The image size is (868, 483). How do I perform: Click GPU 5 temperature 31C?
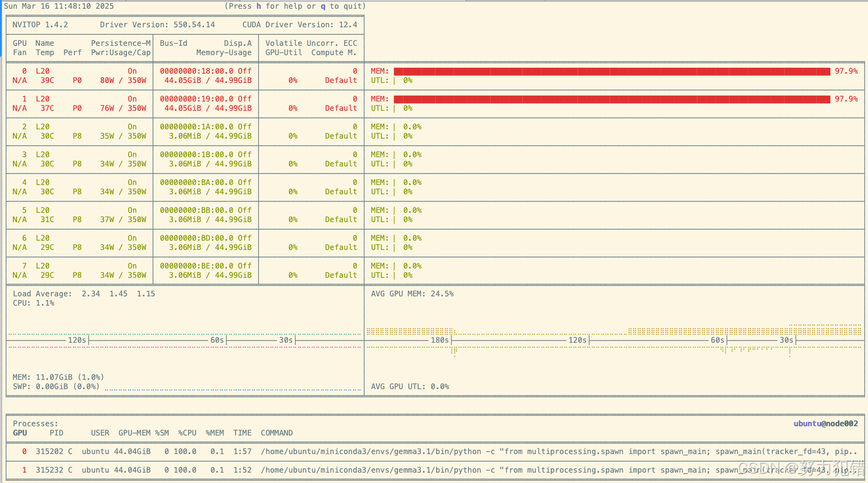pyautogui.click(x=47, y=219)
